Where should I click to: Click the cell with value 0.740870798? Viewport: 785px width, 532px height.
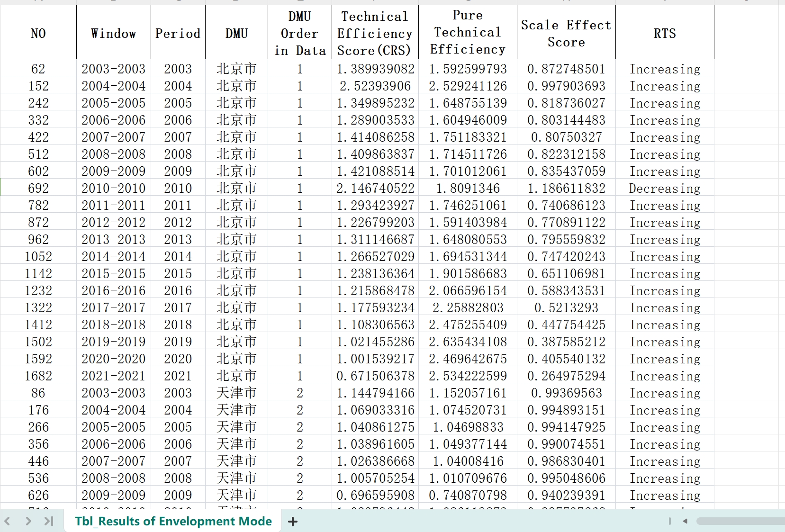[468, 495]
